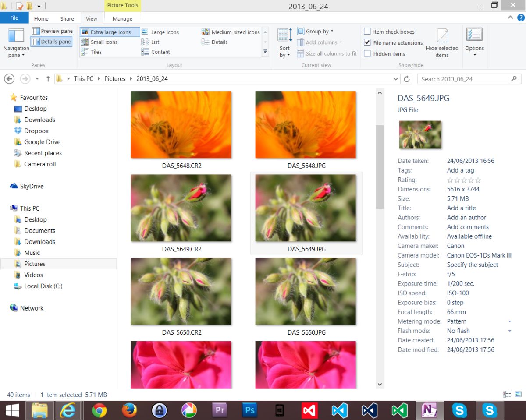Click Add an author

click(466, 218)
